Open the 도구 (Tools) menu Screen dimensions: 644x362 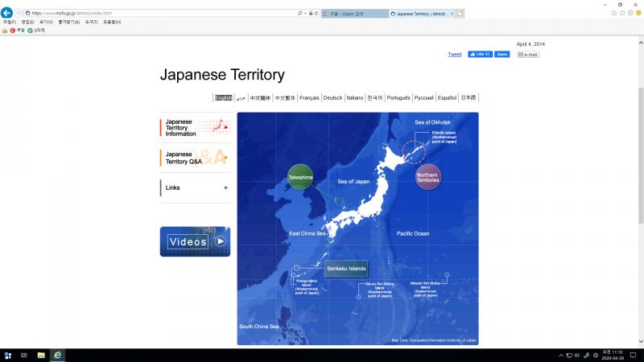coord(93,22)
